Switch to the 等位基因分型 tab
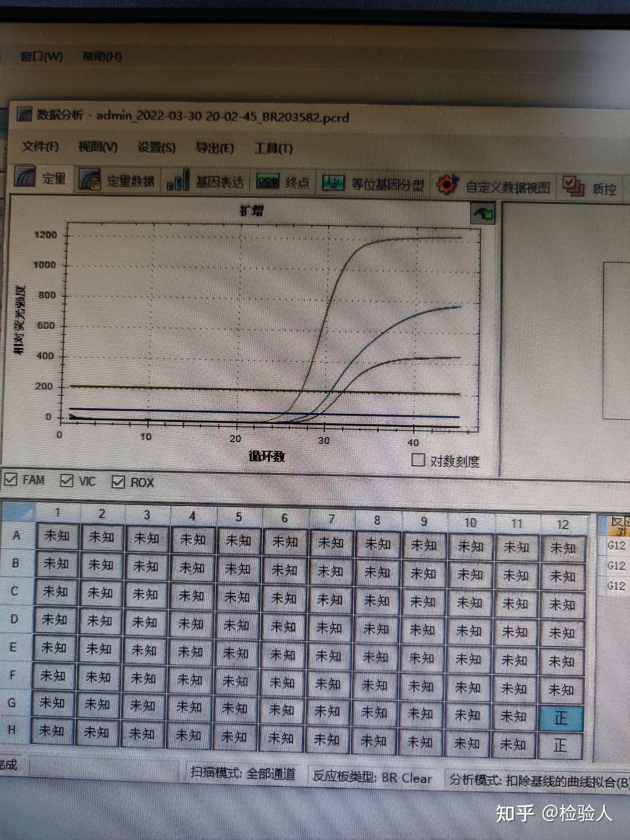 click(373, 184)
